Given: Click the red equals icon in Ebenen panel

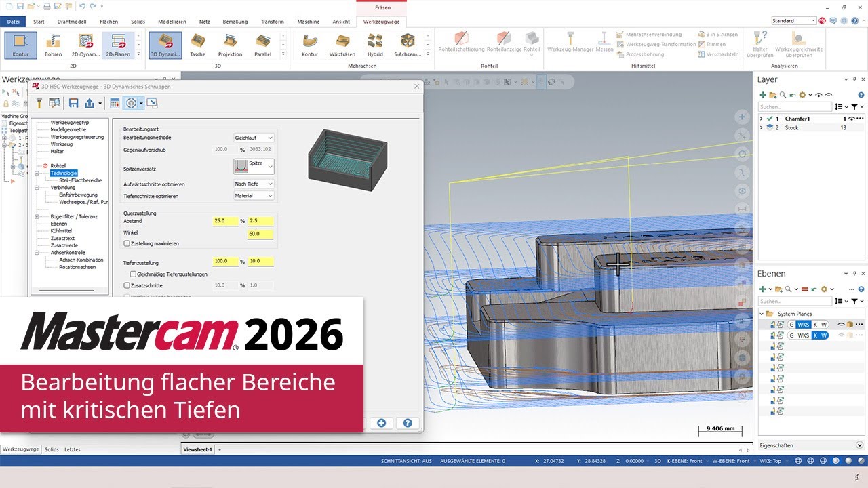Looking at the screenshot, I should [805, 289].
